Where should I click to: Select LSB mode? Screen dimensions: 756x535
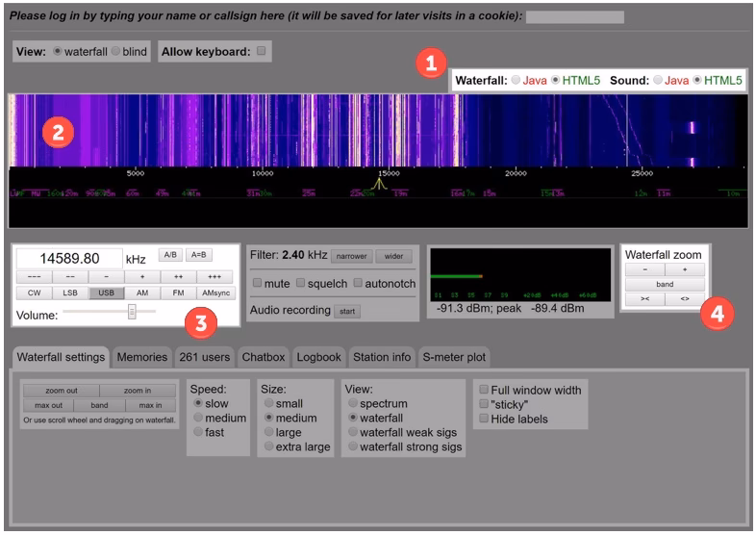tap(70, 293)
